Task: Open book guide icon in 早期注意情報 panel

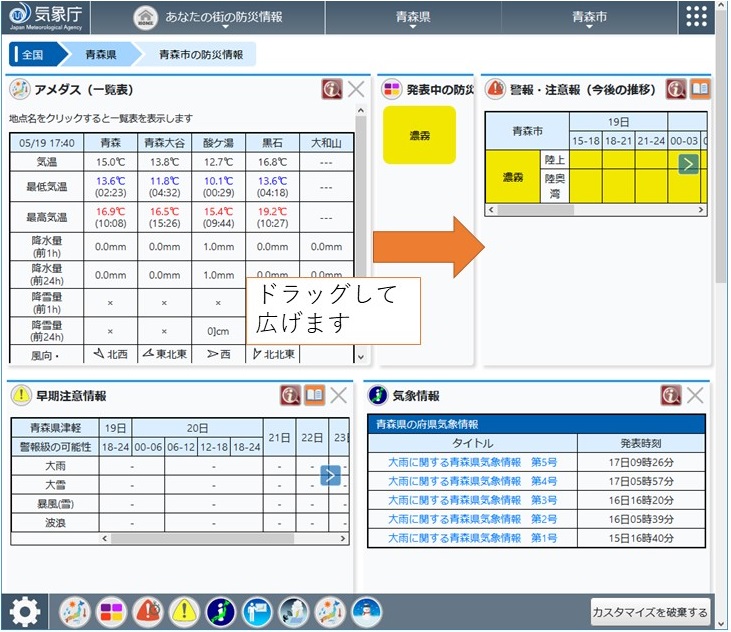Action: point(315,396)
